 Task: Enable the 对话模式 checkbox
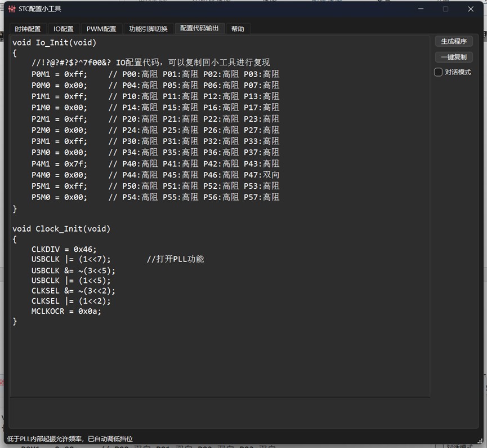tap(438, 72)
